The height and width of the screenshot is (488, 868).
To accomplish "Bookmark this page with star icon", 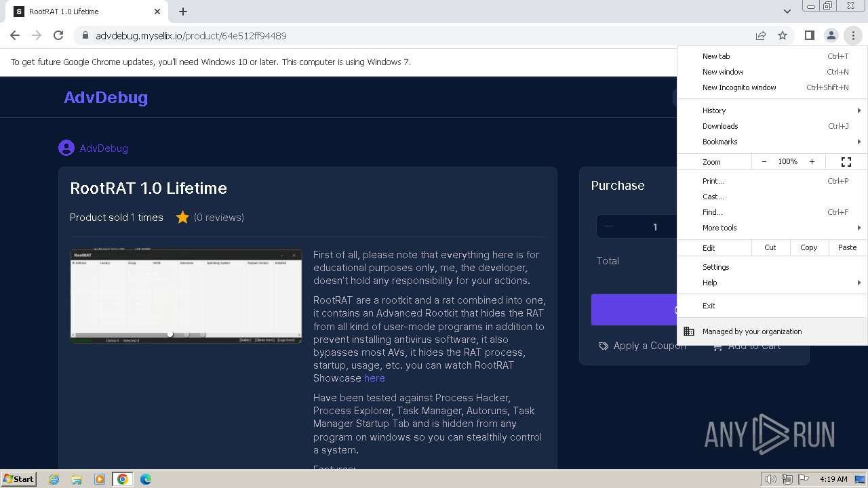I will 783,35.
